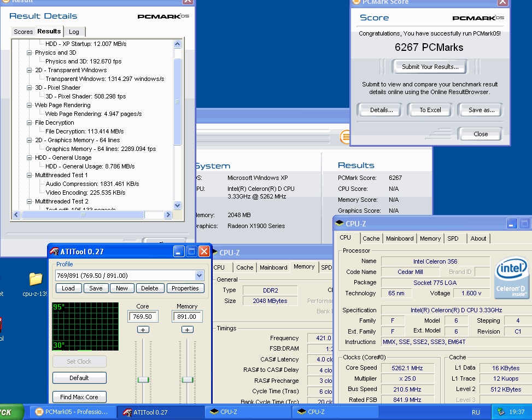Click the plus button under Memory clock
532x420 pixels.
[188, 330]
